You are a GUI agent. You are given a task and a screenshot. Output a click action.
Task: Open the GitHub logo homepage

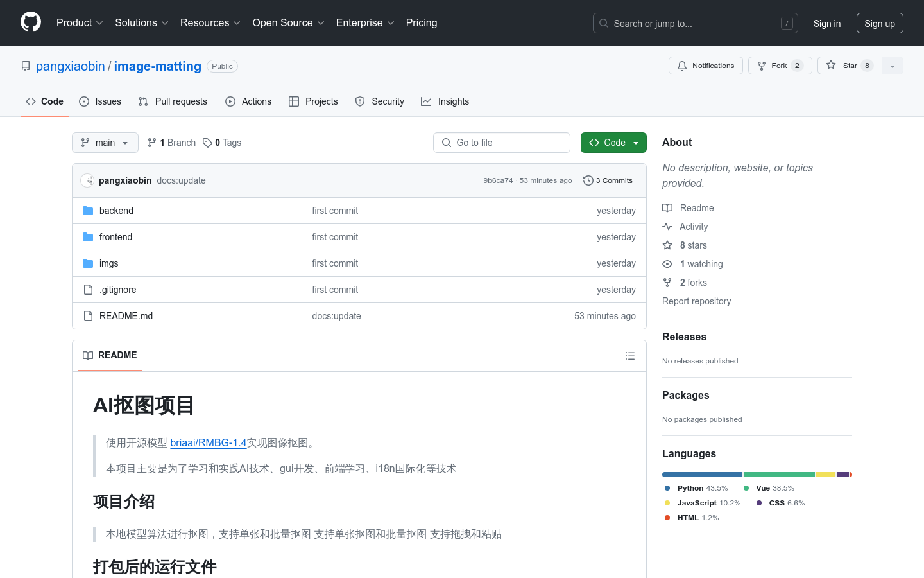click(31, 22)
